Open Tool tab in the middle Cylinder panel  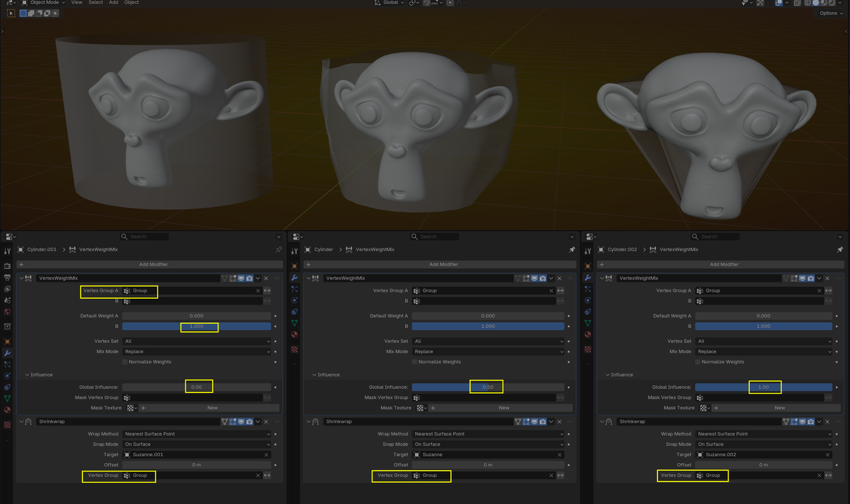click(295, 251)
